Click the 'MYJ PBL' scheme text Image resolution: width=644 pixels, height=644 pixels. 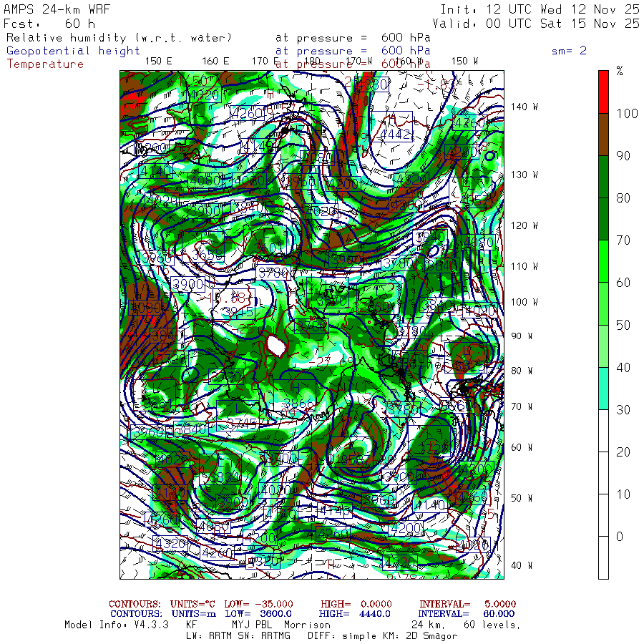coord(251,625)
